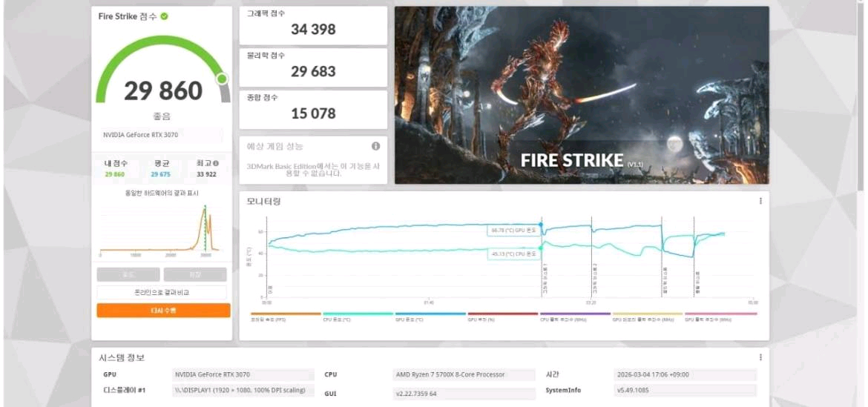Viewport: 868px width, 407px height.
Task: Open the monitoring panel three-dot menu
Action: [x=760, y=201]
